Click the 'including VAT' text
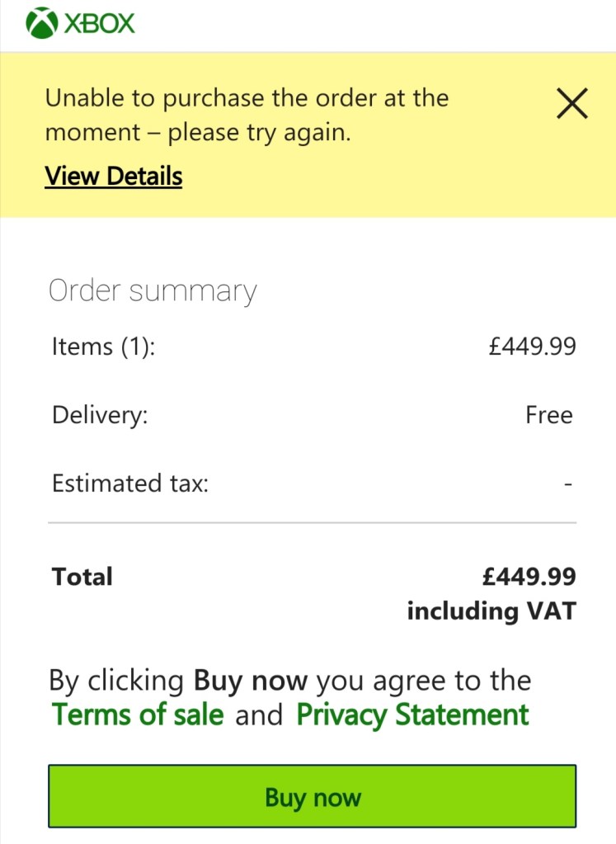This screenshot has width=616, height=844. click(491, 611)
